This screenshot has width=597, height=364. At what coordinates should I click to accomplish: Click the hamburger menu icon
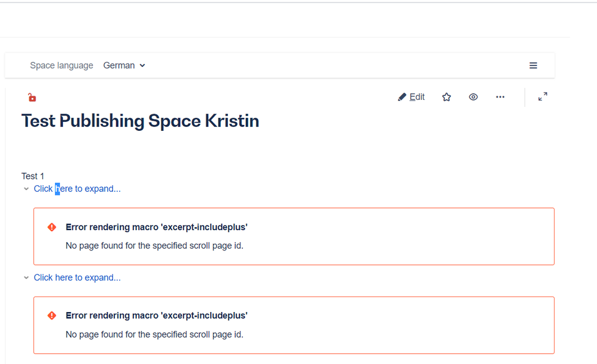click(x=533, y=65)
